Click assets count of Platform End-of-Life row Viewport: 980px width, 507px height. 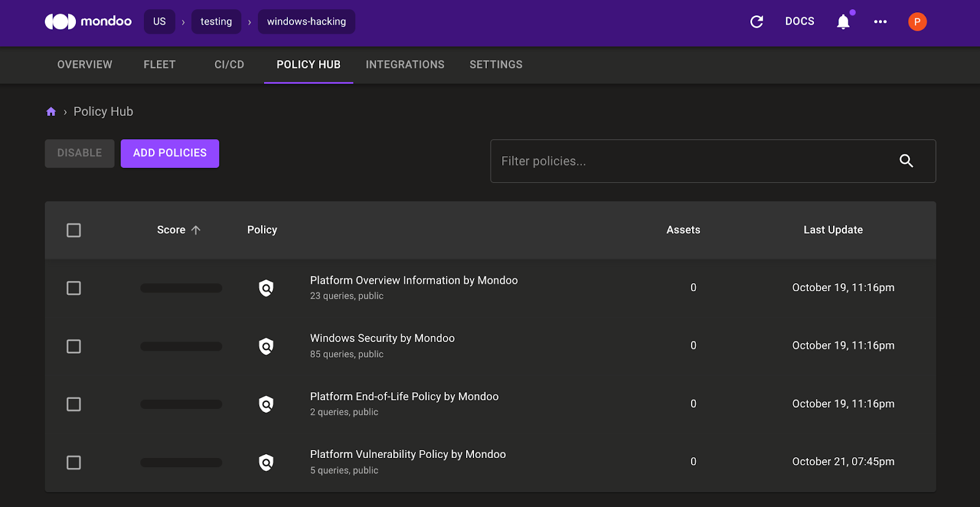pyautogui.click(x=693, y=404)
